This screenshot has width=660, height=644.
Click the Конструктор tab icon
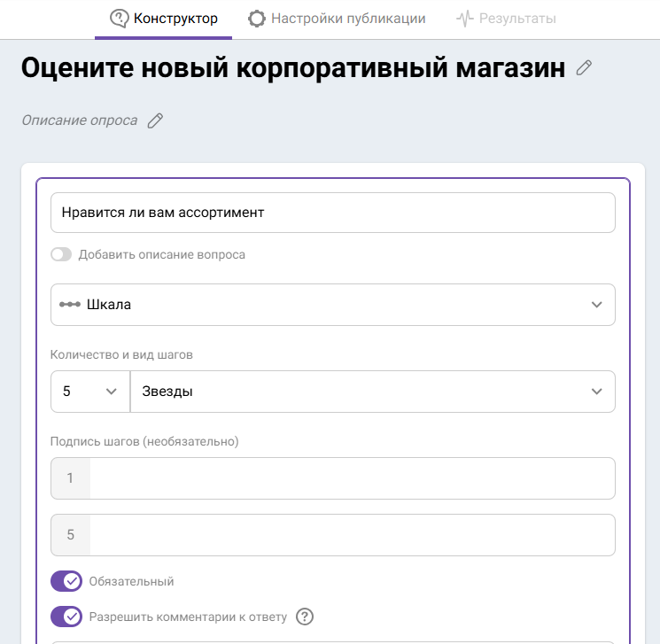click(119, 19)
